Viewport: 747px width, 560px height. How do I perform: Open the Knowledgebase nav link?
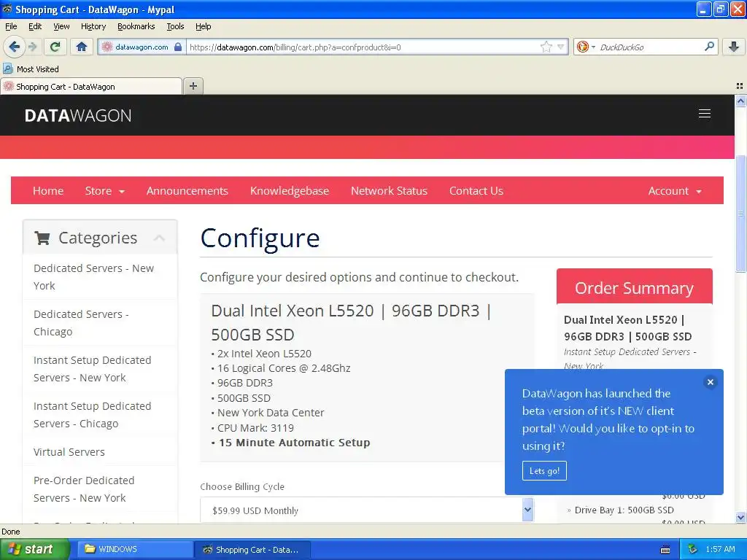(x=290, y=190)
